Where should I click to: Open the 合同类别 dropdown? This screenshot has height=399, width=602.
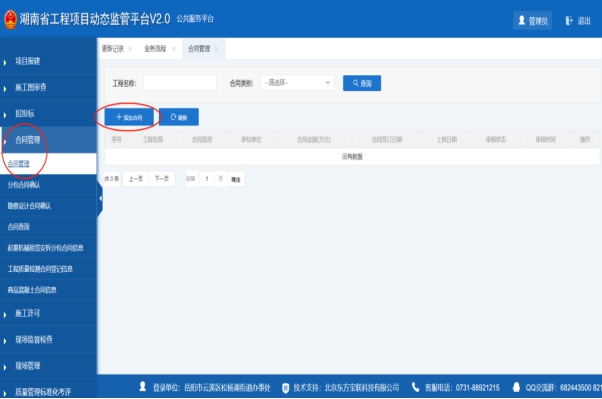tap(297, 83)
